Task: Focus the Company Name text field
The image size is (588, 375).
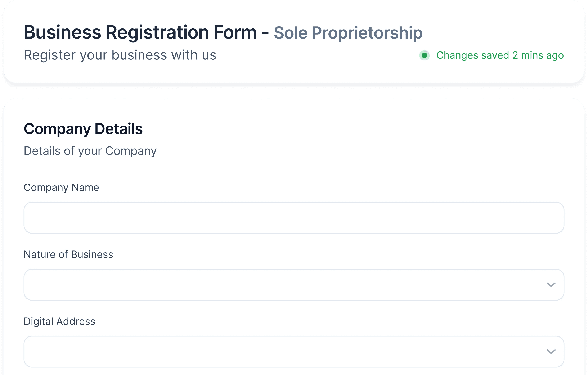Action: [x=294, y=218]
